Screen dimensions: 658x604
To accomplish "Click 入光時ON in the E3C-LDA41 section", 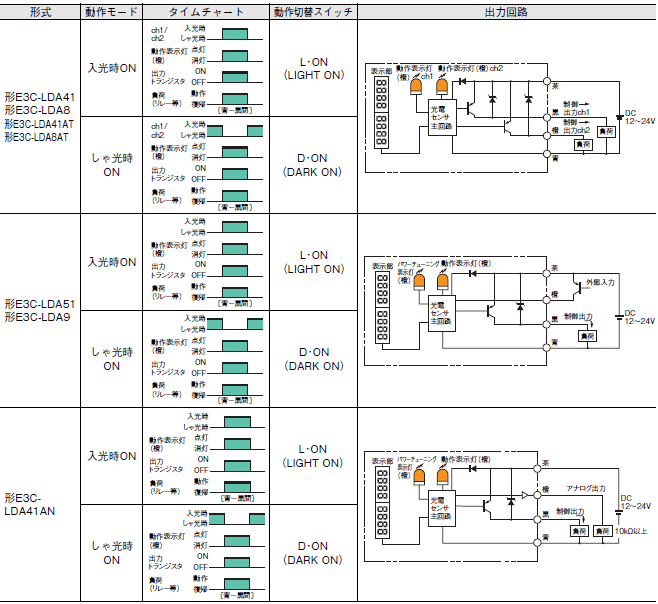I will click(x=112, y=68).
